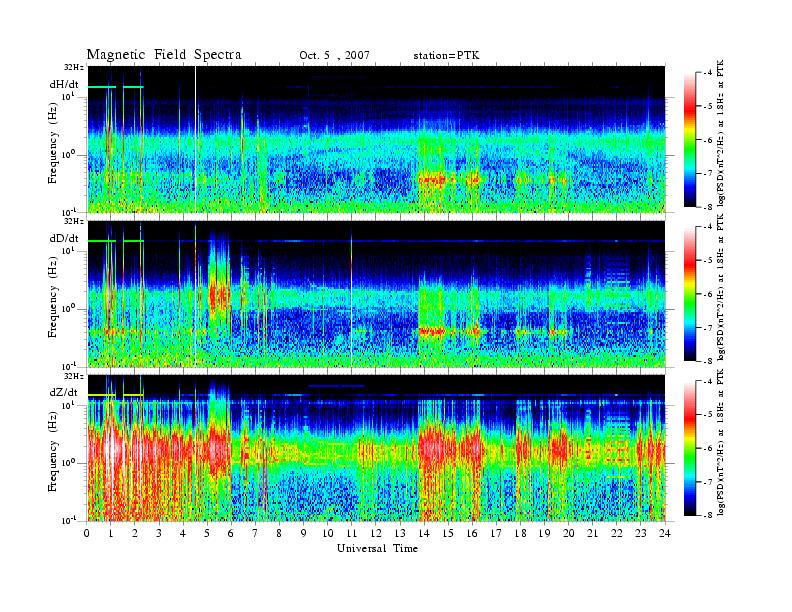Click hour 9 tick on Universal Time axis
The height and width of the screenshot is (612, 792).
(304, 533)
